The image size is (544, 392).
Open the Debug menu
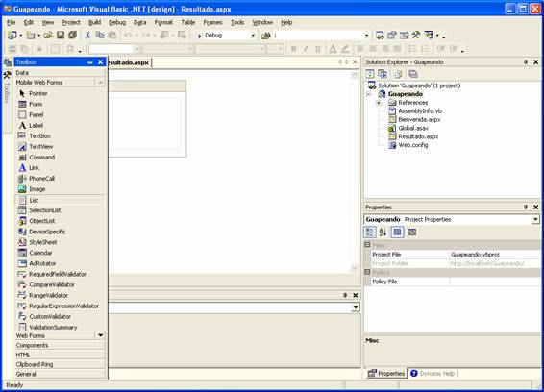[x=117, y=22]
